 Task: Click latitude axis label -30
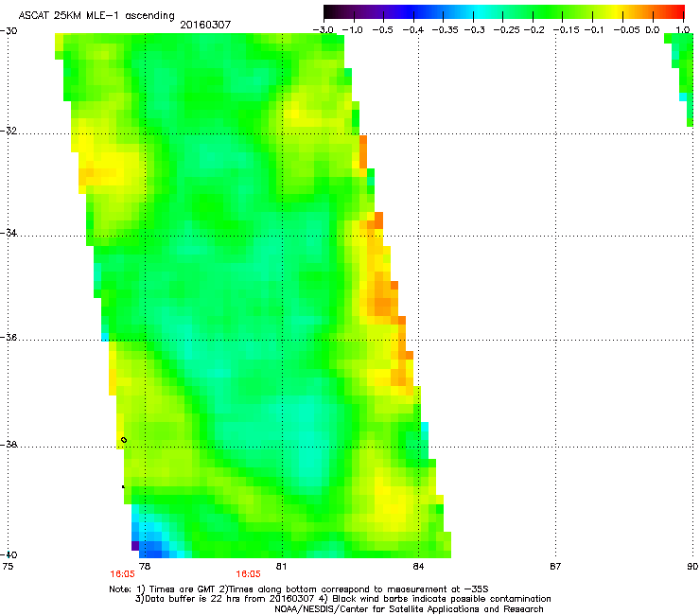tap(9, 31)
